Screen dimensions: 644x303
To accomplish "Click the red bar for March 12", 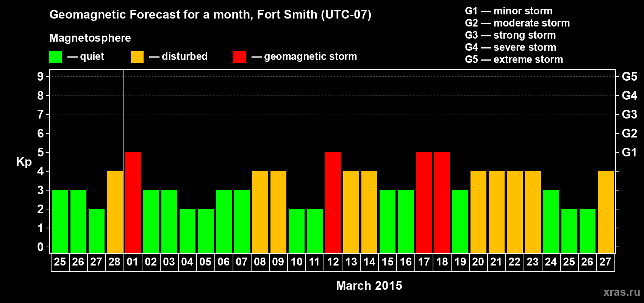I will [x=333, y=202].
